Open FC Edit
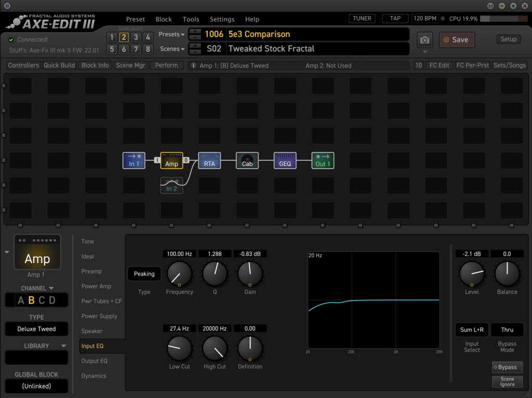Screen dimensions: 532x398 click(439, 65)
